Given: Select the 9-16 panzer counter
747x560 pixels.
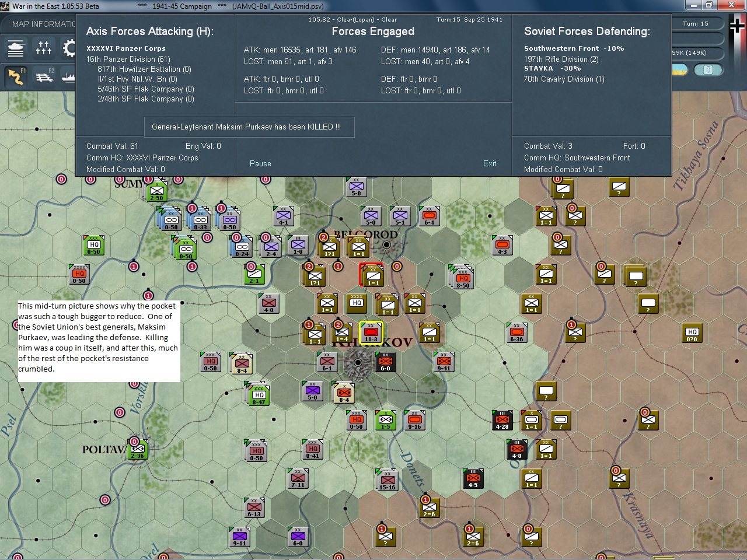Looking at the screenshot, I should tap(415, 420).
